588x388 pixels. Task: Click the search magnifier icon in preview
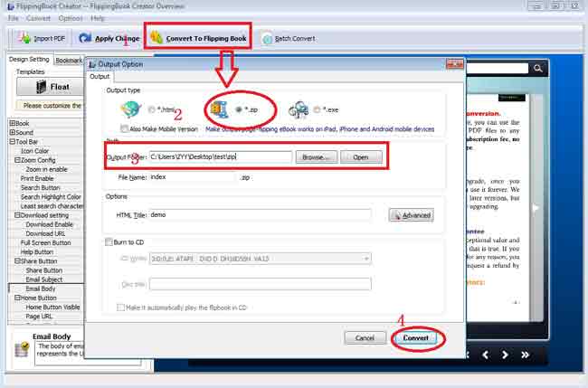click(x=538, y=68)
